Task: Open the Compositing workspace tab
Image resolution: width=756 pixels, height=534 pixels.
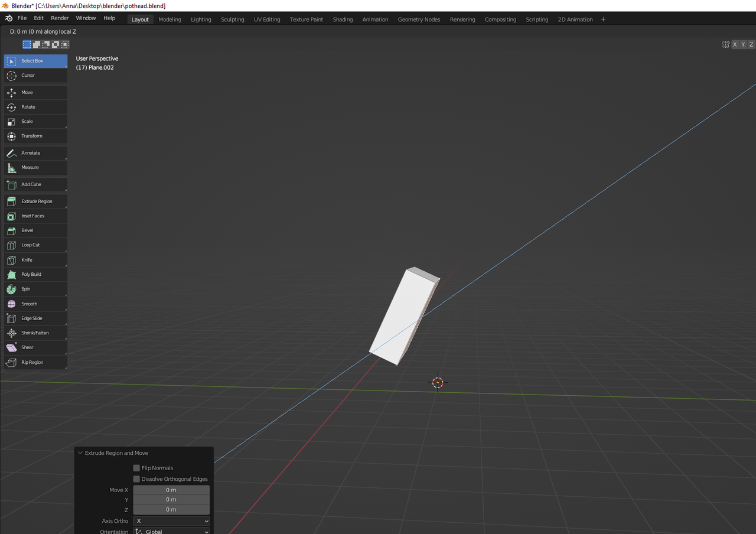Action: pyautogui.click(x=501, y=19)
